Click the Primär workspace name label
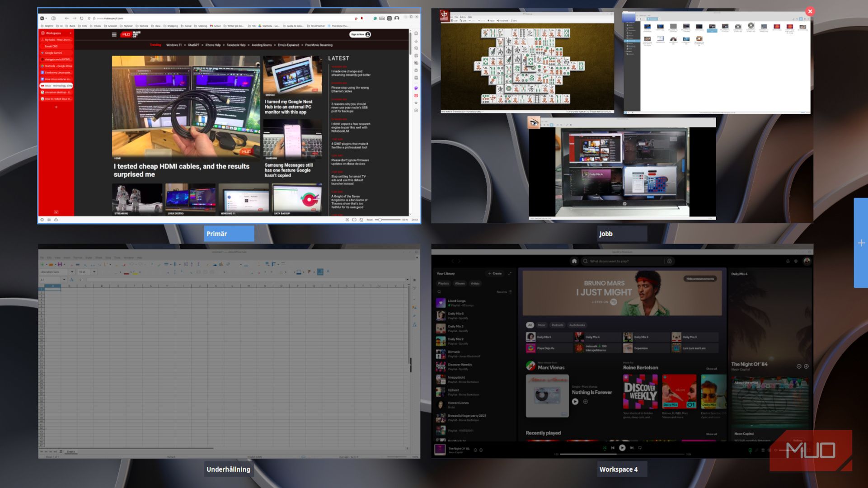The image size is (868, 488). pyautogui.click(x=229, y=234)
